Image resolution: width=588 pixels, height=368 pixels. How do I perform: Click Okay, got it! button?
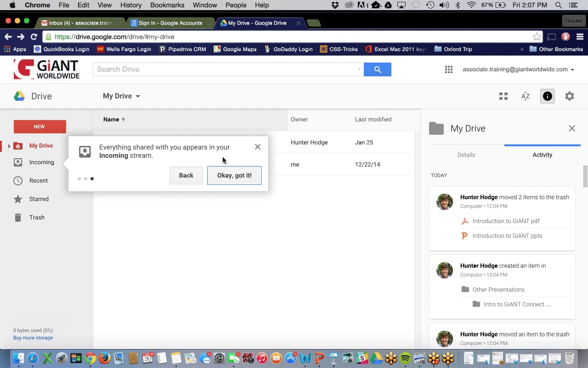tap(234, 175)
